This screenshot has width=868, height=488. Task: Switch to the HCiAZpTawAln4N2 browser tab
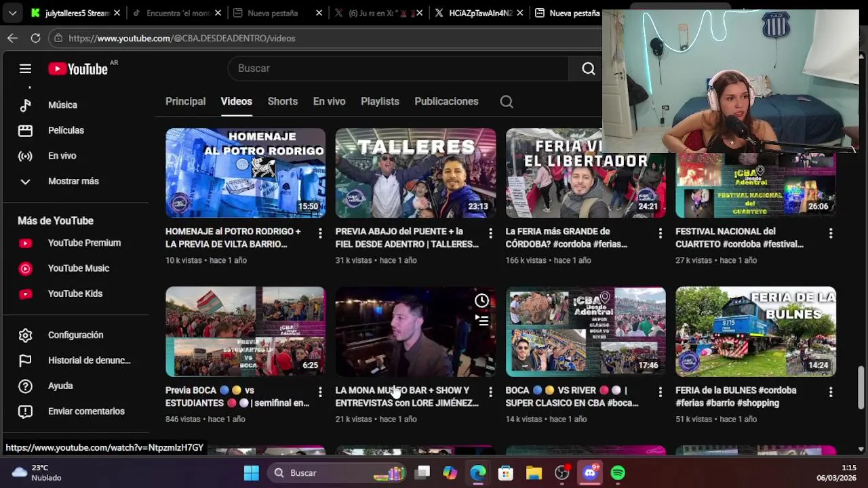pos(479,13)
